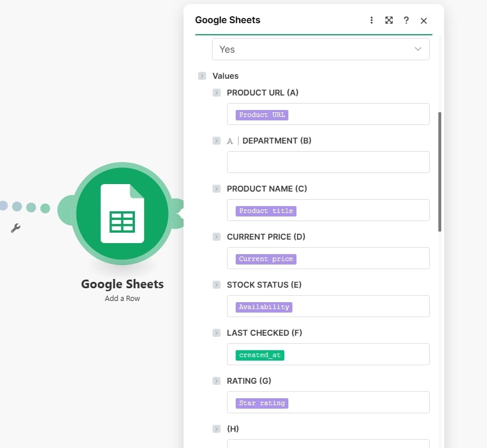This screenshot has height=448, width=487.
Task: Open the Google Sheets panel three-dot menu
Action: pyautogui.click(x=371, y=20)
